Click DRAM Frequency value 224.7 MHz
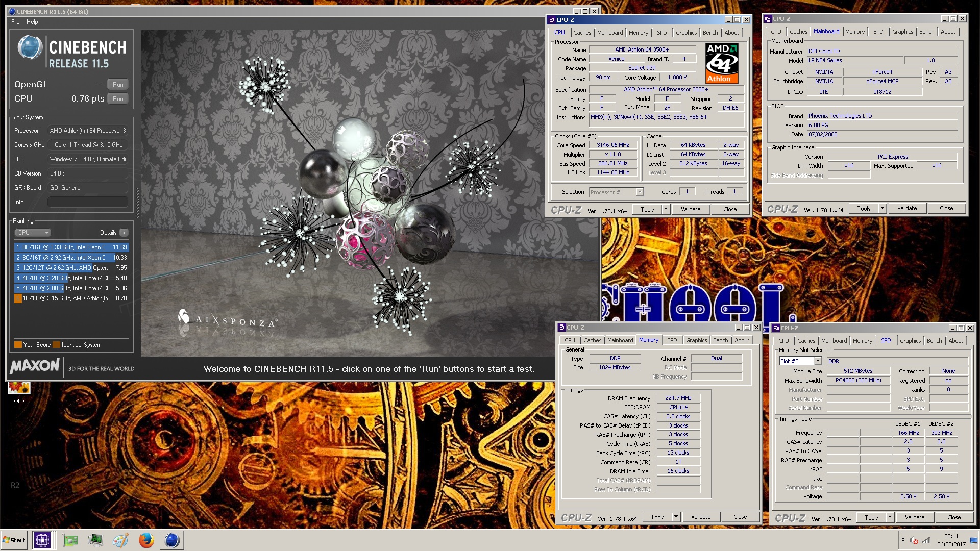The height and width of the screenshot is (551, 980). coord(678,398)
